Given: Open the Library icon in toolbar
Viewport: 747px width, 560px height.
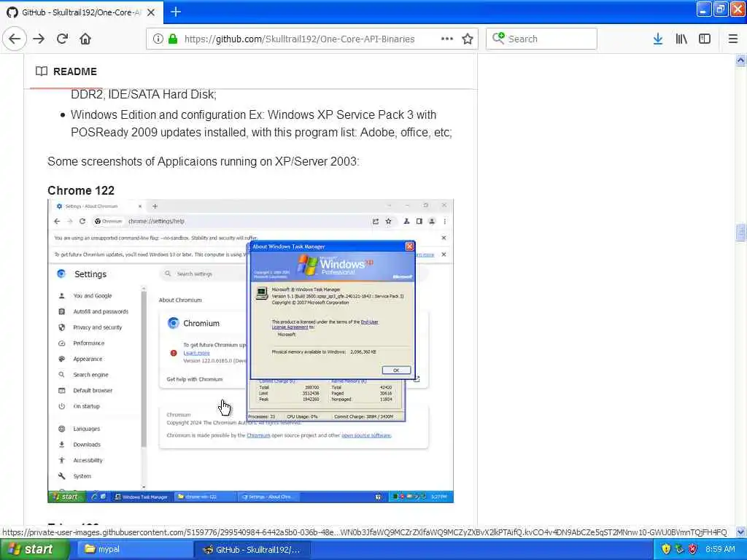Looking at the screenshot, I should pyautogui.click(x=681, y=39).
